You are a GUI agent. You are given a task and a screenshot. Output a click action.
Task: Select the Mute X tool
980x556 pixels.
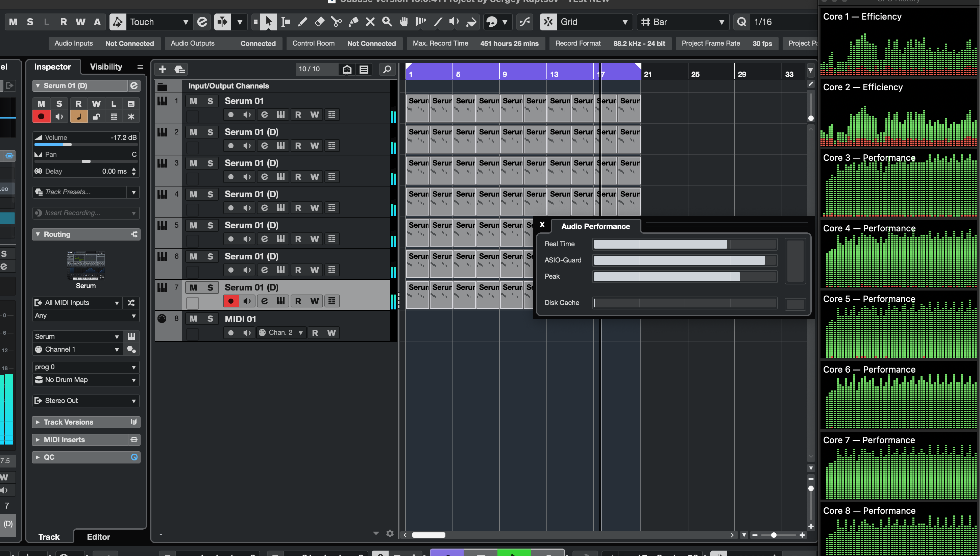coord(370,22)
